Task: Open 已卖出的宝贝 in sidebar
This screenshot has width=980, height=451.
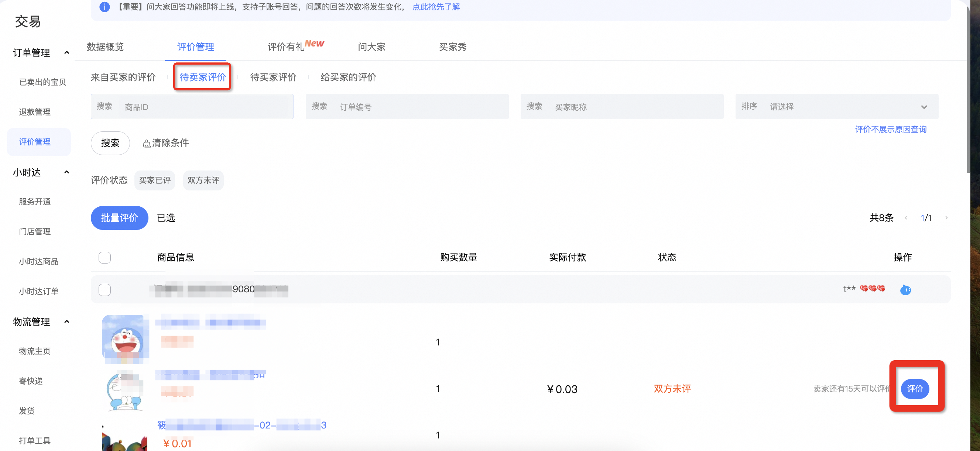Action: [x=42, y=82]
